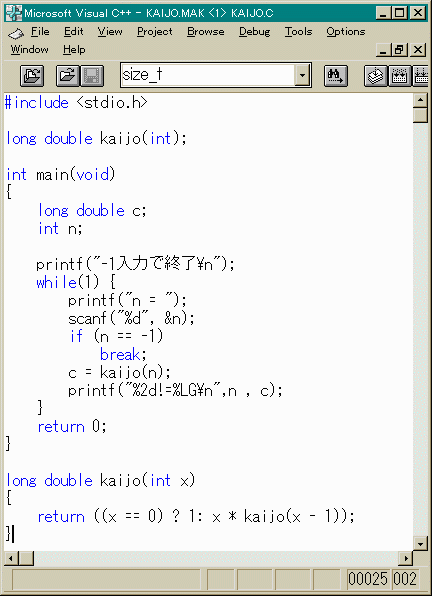432x596 pixels.
Task: Restore the KAIJO.C document child window
Action: pos(400,50)
